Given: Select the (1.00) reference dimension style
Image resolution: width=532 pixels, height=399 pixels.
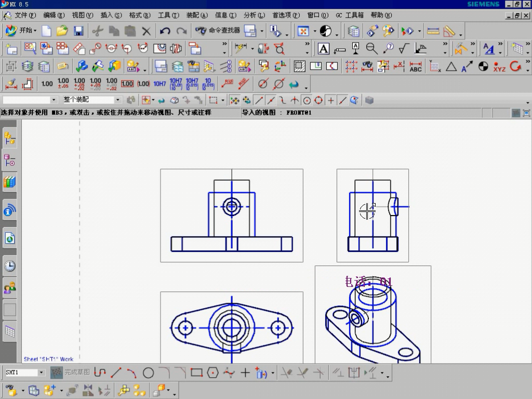Looking at the screenshot, I should pyautogui.click(x=143, y=84).
